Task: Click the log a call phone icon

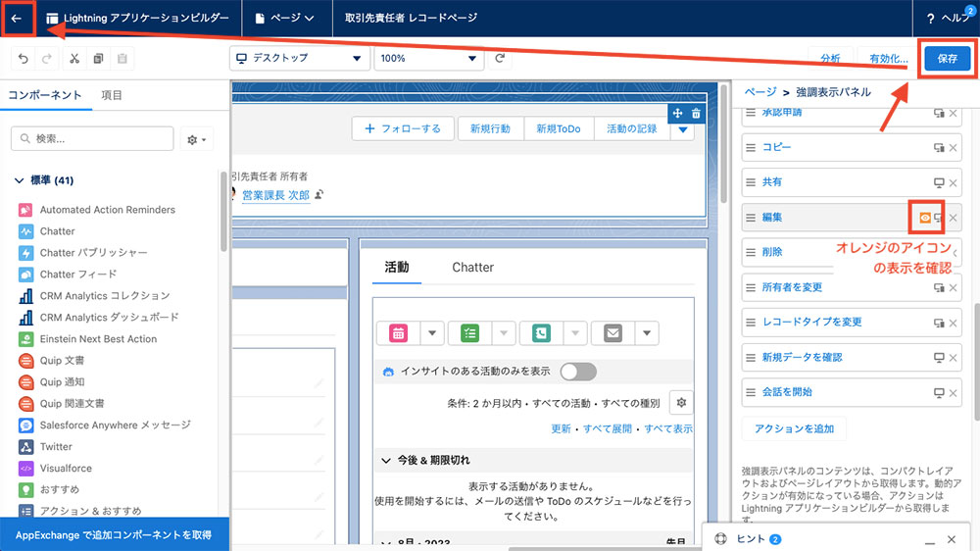Action: click(x=541, y=332)
